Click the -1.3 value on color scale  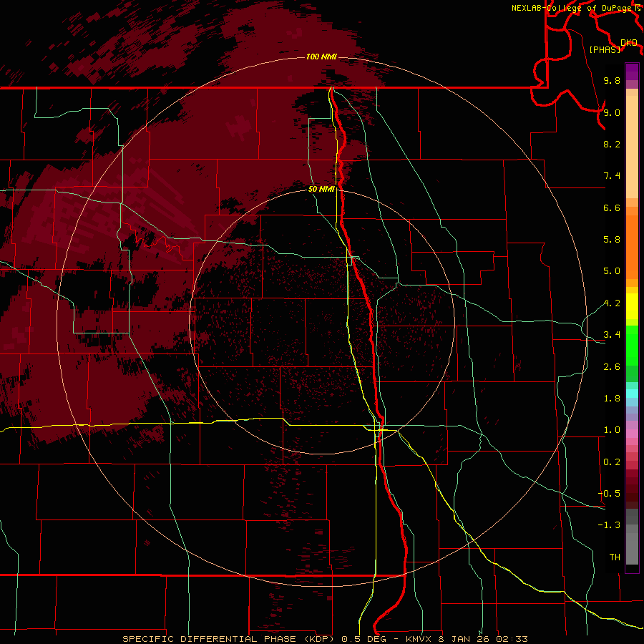pyautogui.click(x=609, y=525)
